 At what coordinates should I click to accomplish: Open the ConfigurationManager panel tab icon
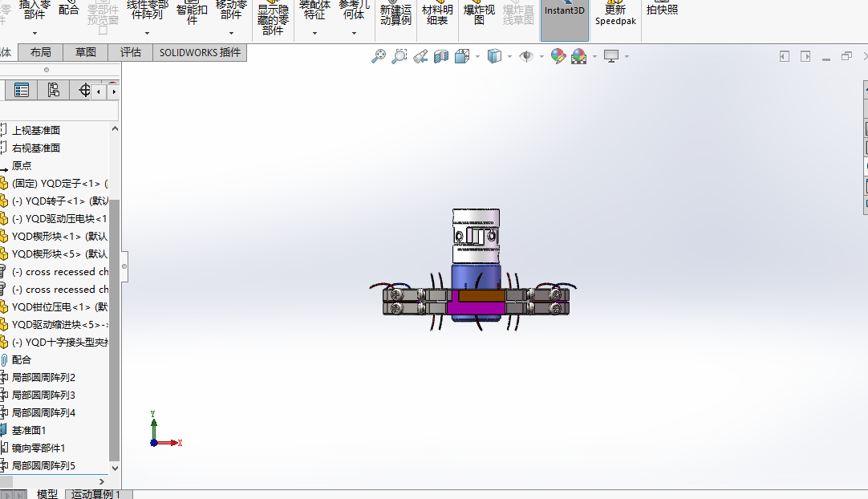click(53, 91)
